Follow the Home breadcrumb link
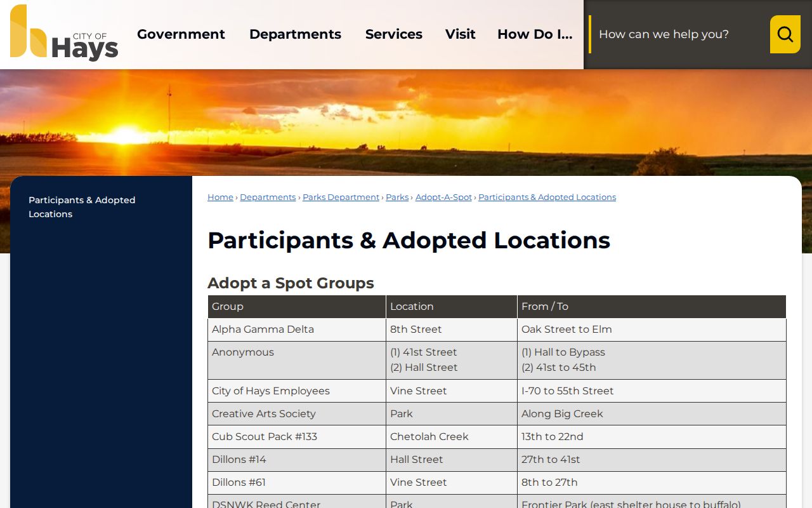The height and width of the screenshot is (508, 812). coord(220,197)
